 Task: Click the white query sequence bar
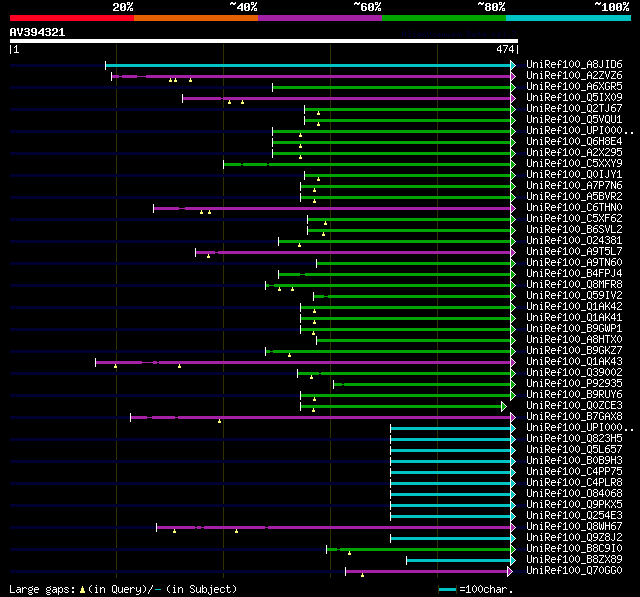tap(264, 41)
